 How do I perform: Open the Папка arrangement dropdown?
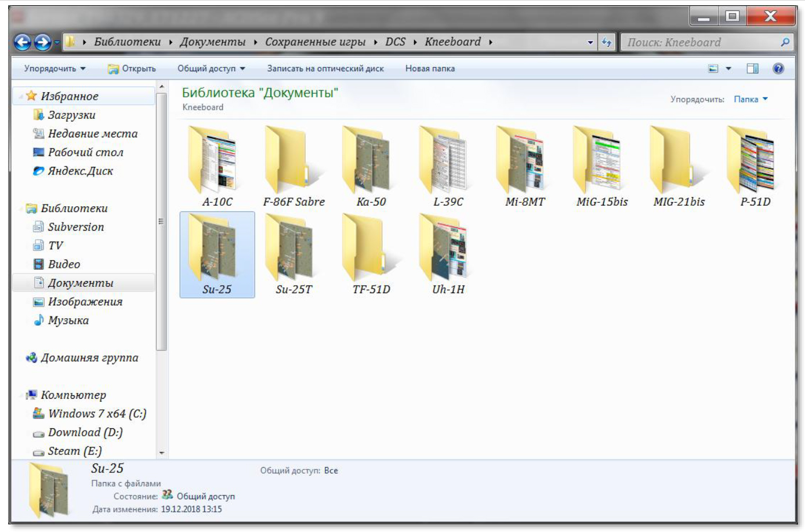click(750, 99)
